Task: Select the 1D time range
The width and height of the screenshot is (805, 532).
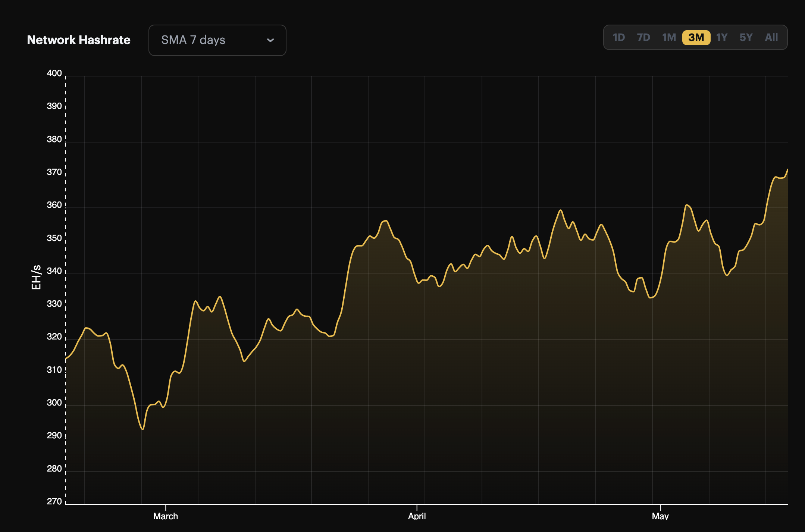Action: pyautogui.click(x=618, y=37)
